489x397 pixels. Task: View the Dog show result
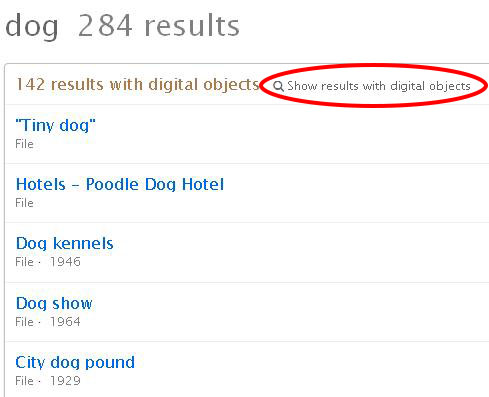[54, 303]
